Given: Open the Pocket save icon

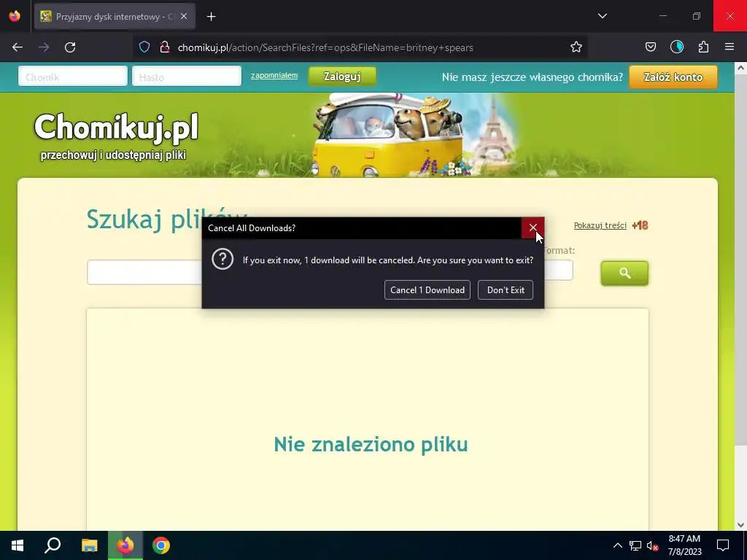Looking at the screenshot, I should 650,47.
